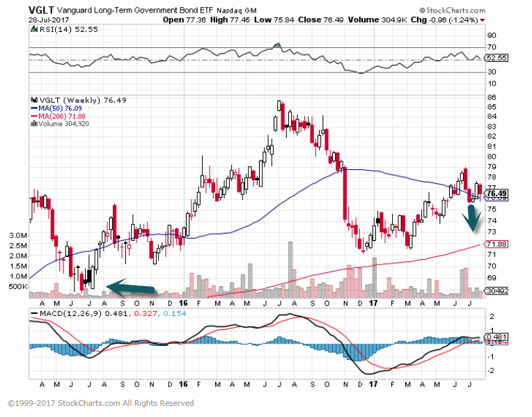
Task: Click the 82 price axis label
Action: [x=492, y=136]
